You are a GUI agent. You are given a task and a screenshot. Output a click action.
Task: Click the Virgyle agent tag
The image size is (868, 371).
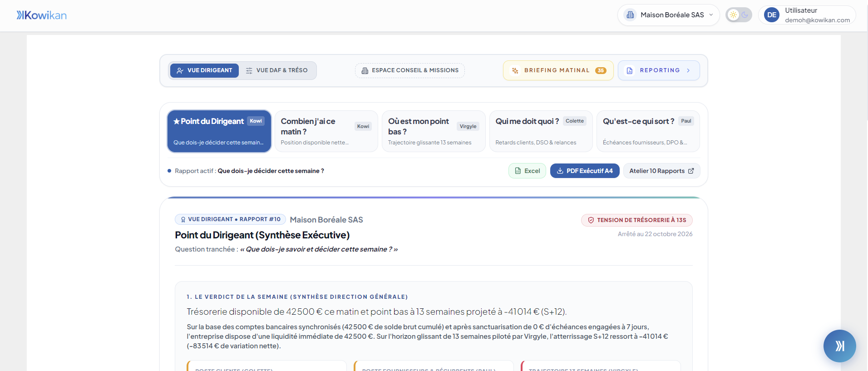tap(468, 126)
